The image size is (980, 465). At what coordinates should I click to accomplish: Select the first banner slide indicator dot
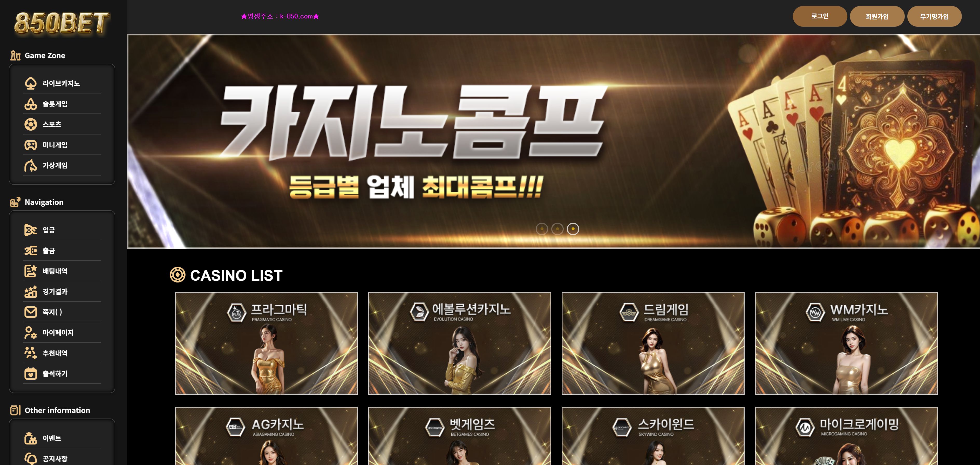point(542,229)
